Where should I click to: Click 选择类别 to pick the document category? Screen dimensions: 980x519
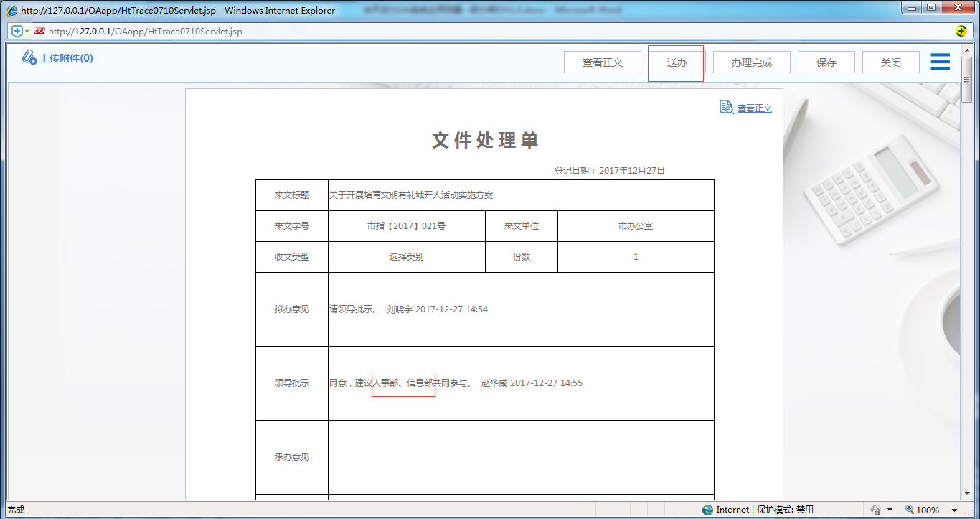click(406, 256)
